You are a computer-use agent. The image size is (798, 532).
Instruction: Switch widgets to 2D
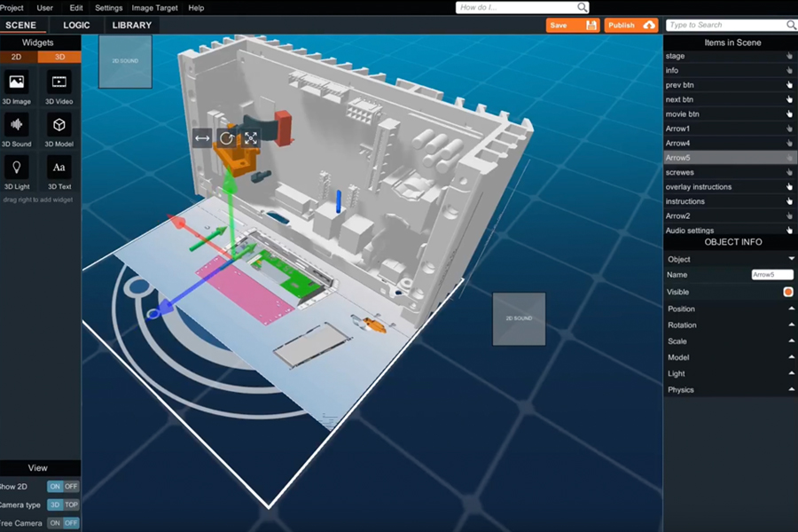[x=18, y=57]
